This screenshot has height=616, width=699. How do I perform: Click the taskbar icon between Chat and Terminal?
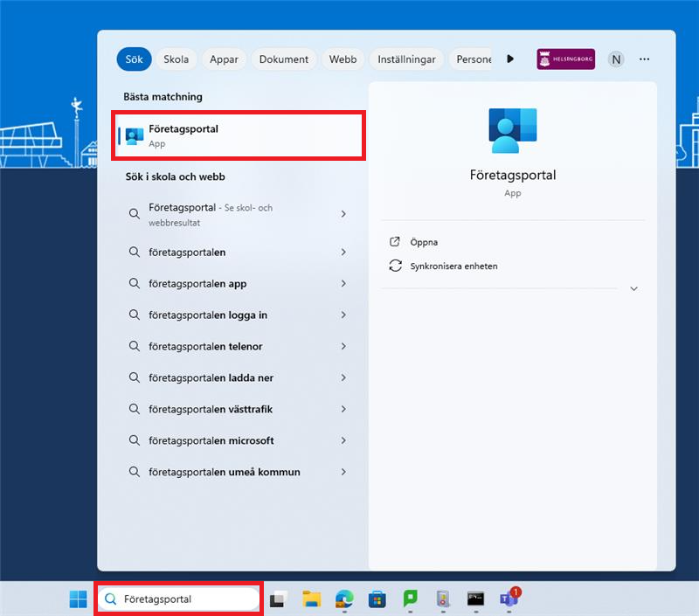pos(443,599)
